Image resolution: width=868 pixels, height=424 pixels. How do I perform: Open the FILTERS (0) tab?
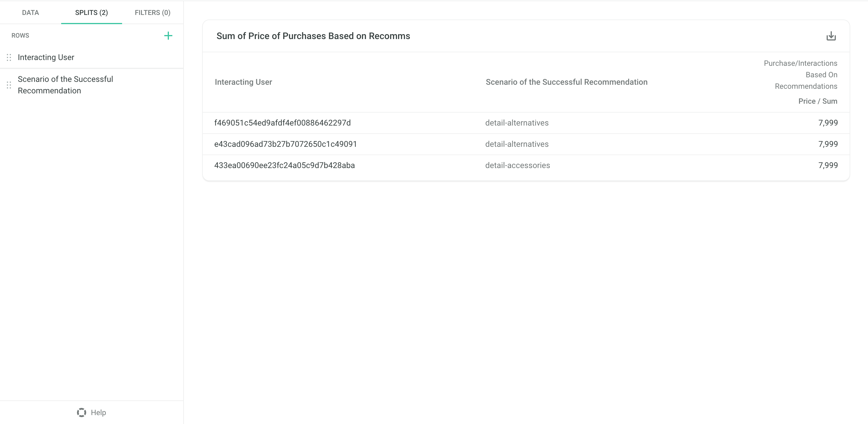[153, 12]
